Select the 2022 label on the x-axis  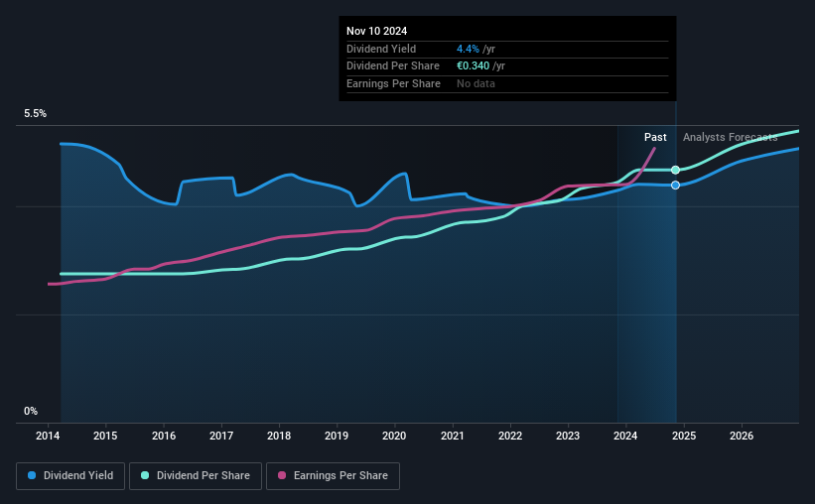click(510, 436)
